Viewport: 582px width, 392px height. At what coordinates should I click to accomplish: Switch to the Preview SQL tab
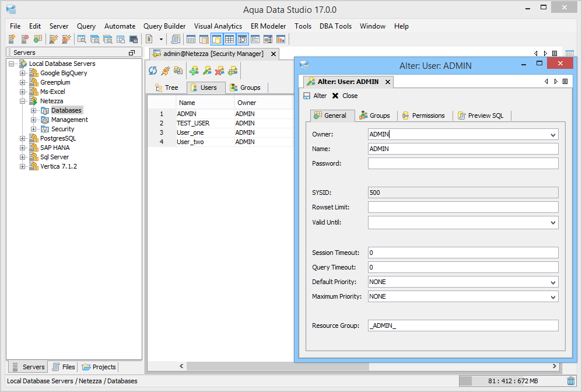482,116
